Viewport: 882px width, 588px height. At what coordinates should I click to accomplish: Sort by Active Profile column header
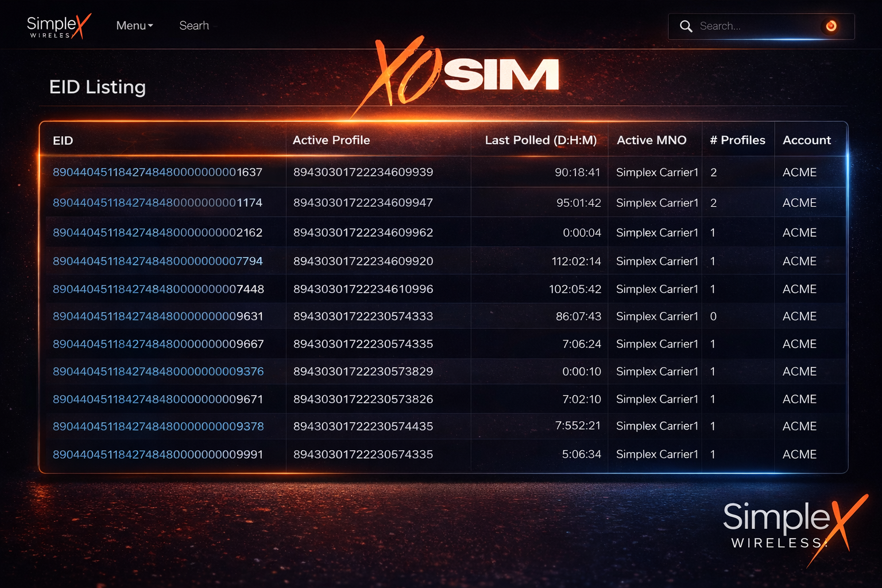click(331, 140)
